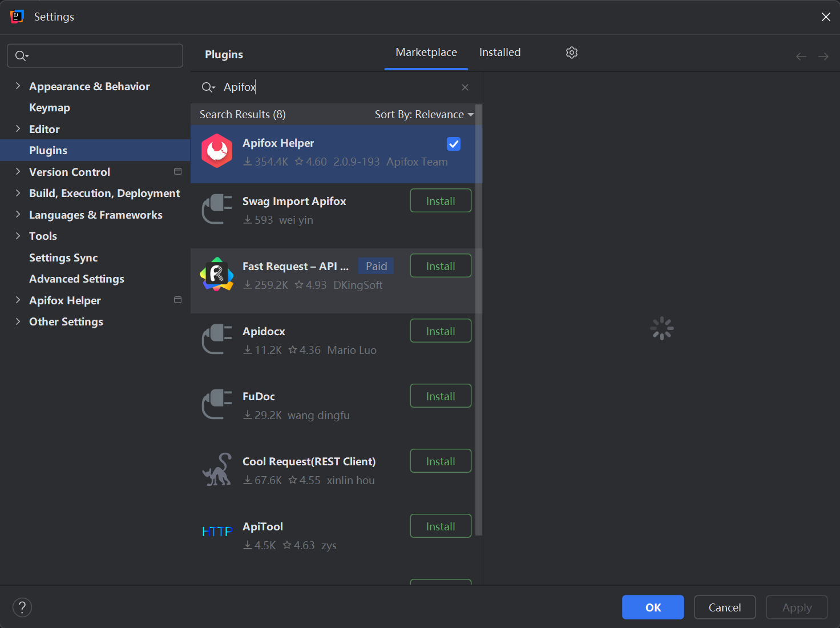Screen dimensions: 840x628
Task: Open the settings search history magnifier
Action: (x=22, y=56)
